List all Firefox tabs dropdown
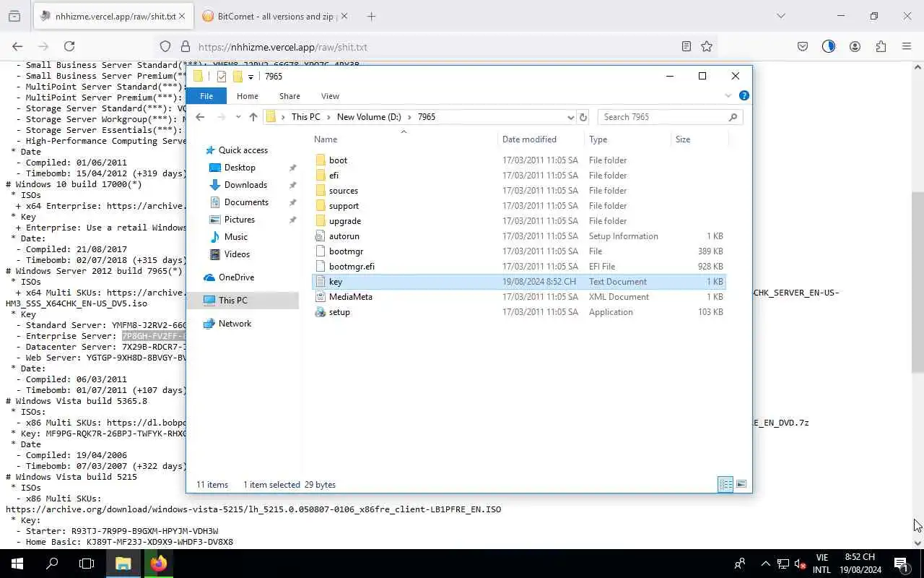Image resolution: width=924 pixels, height=578 pixels. click(780, 16)
